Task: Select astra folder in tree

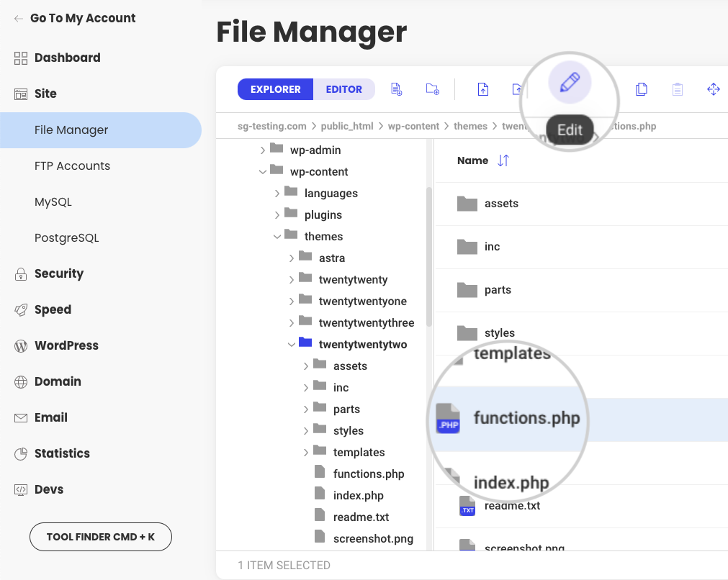Action: pos(332,258)
